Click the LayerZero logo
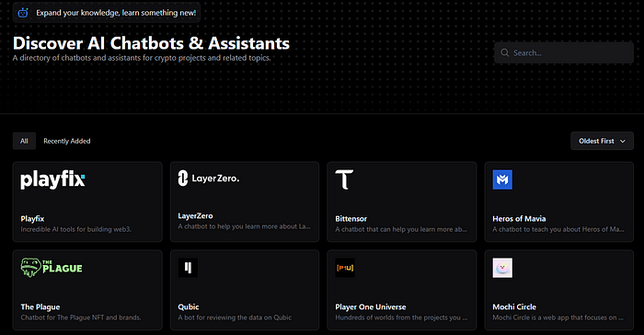Image resolution: width=644 pixels, height=335 pixels. (209, 179)
